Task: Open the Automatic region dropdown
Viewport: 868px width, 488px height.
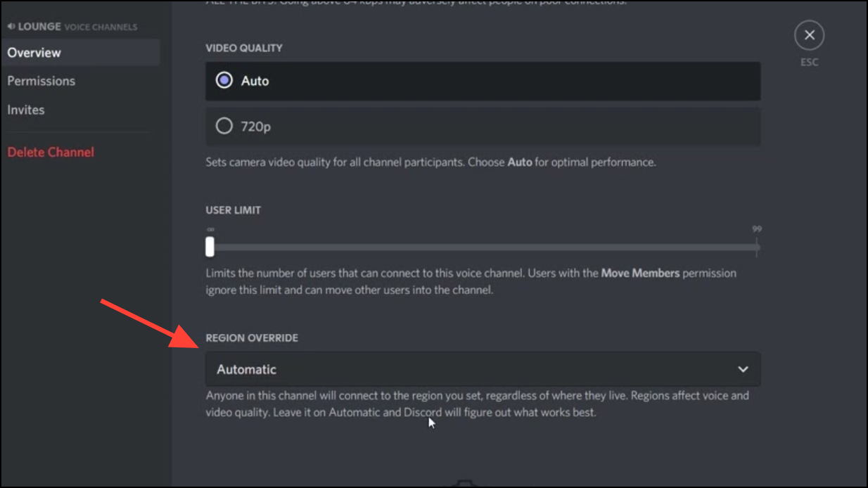Action: tap(483, 369)
